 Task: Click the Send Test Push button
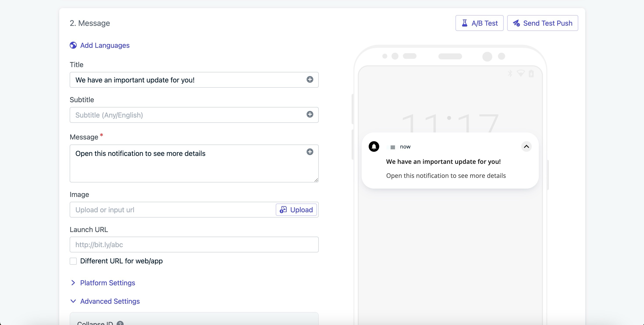tap(543, 23)
